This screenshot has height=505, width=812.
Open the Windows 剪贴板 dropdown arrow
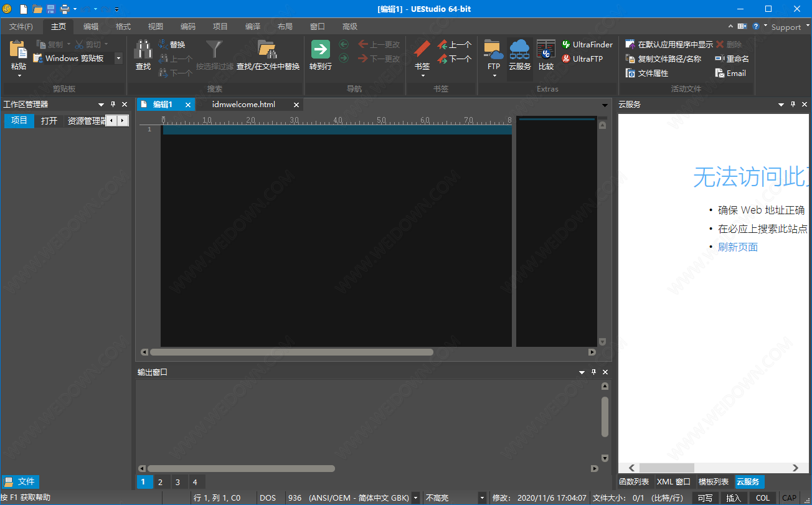coord(118,59)
